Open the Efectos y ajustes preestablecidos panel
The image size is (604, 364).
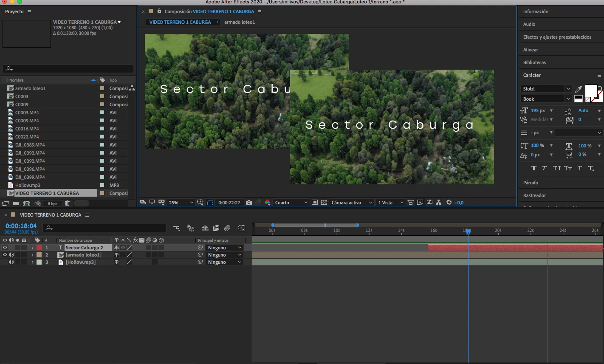tap(557, 37)
